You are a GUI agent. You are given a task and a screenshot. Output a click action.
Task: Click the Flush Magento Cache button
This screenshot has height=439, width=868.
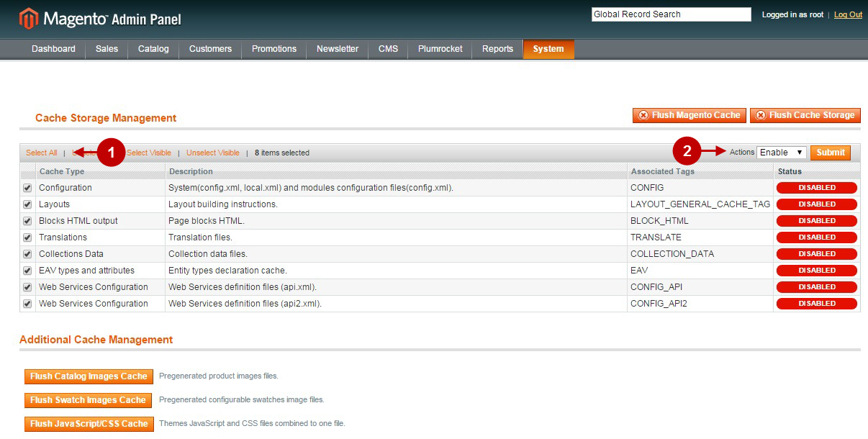(x=689, y=115)
